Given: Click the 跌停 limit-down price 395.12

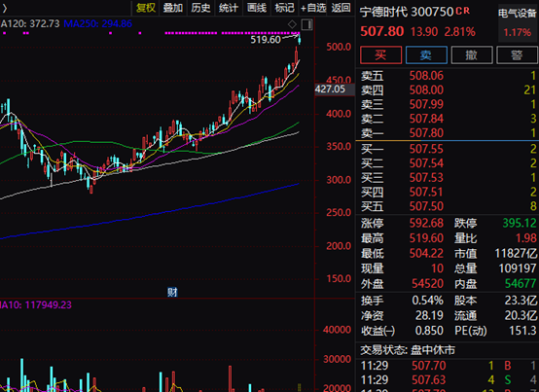Looking at the screenshot, I should coord(520,224).
